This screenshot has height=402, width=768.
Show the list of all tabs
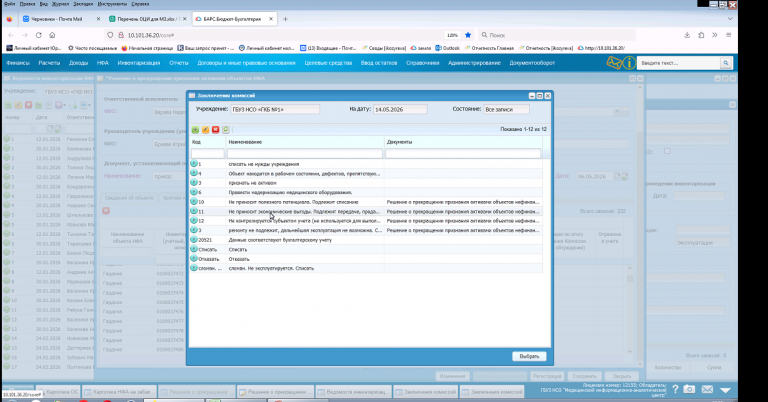[x=730, y=19]
